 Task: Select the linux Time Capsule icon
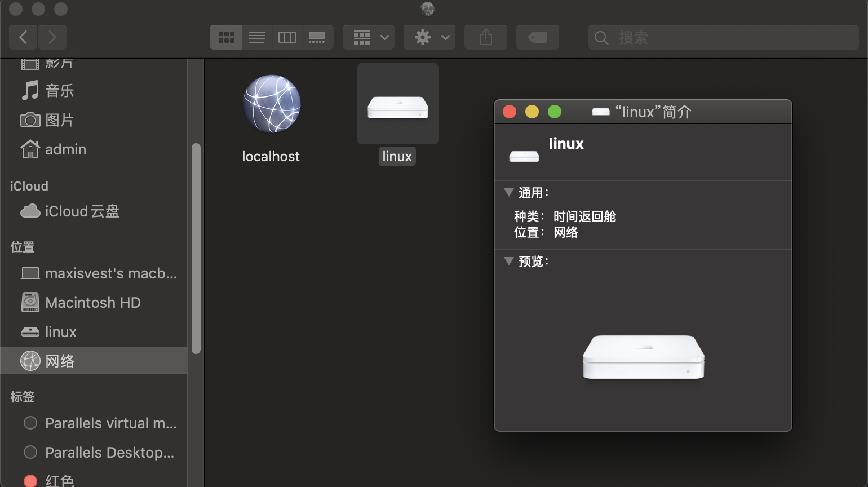(x=397, y=105)
